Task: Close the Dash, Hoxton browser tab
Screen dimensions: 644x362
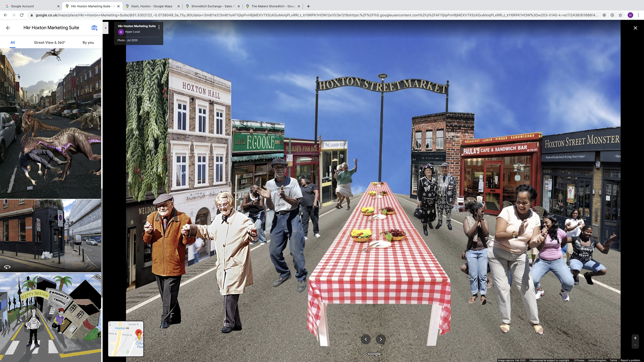Action: [x=179, y=6]
